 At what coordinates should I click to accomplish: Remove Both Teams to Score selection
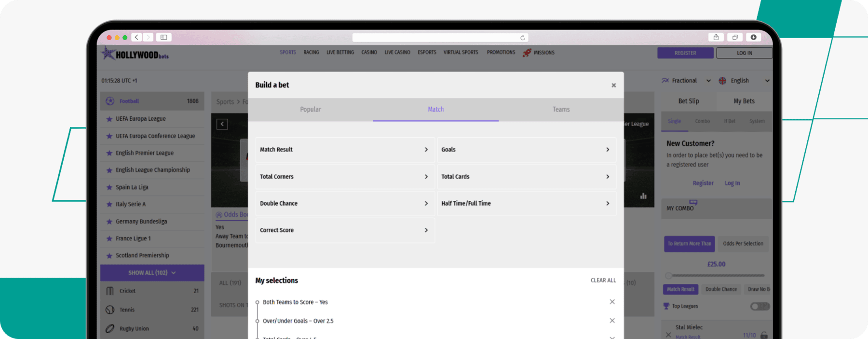(612, 302)
